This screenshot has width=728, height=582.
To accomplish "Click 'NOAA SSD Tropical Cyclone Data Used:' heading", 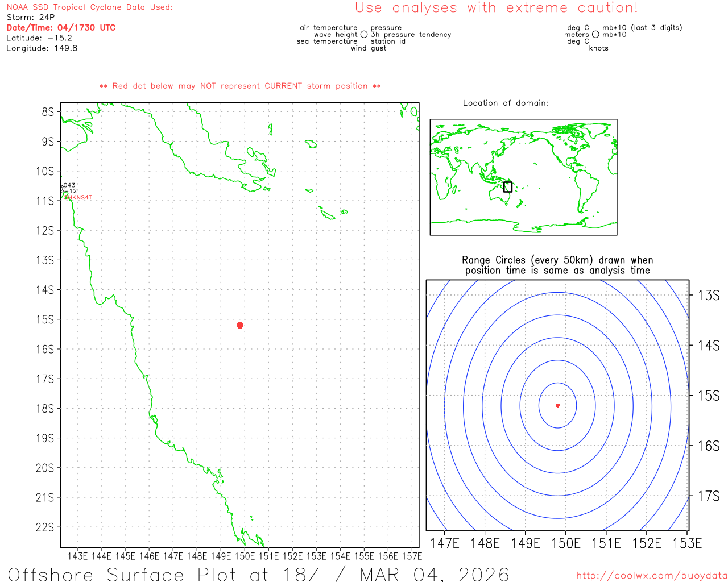I will click(x=89, y=7).
